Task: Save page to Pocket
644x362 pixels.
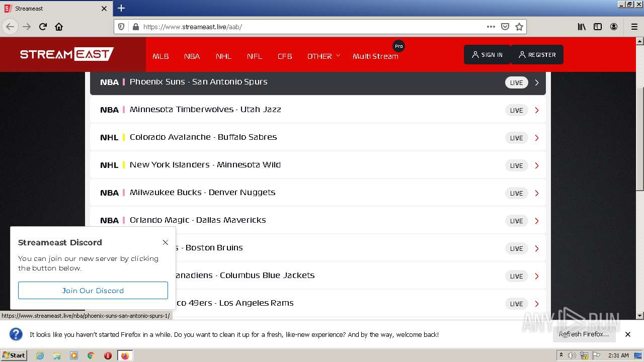Action: click(505, 27)
